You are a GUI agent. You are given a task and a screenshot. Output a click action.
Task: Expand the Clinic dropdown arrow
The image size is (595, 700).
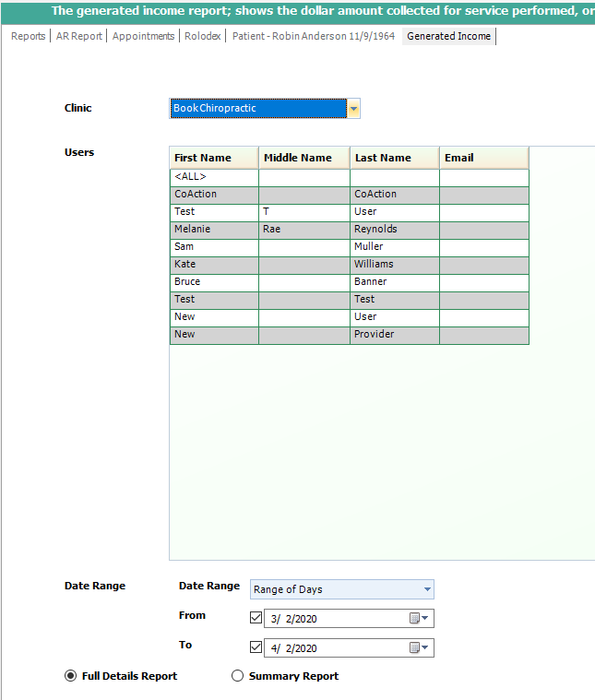(x=353, y=109)
